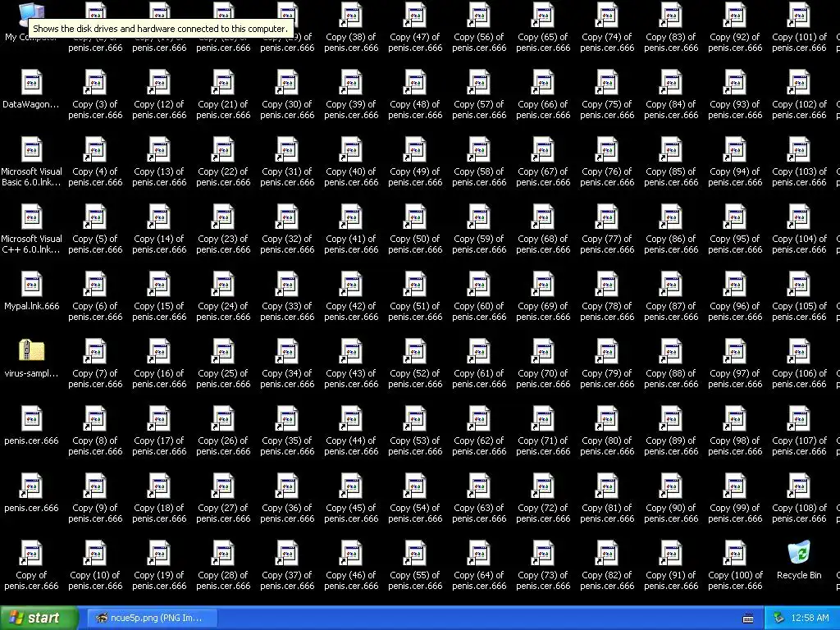This screenshot has height=630, width=840.
Task: Select the Copy (91) shortcut icon
Action: click(x=671, y=554)
